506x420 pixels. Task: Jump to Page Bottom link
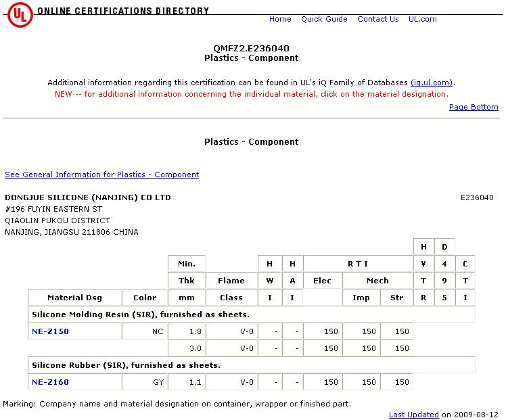474,107
